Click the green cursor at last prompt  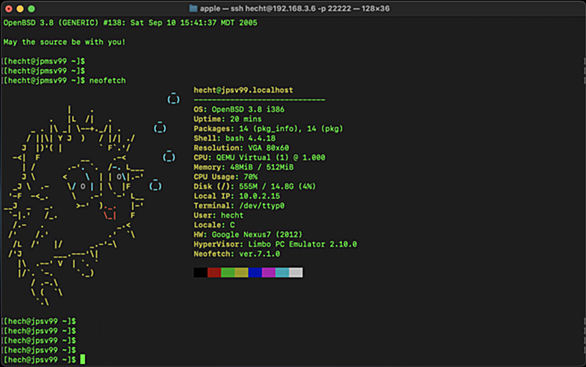point(83,360)
